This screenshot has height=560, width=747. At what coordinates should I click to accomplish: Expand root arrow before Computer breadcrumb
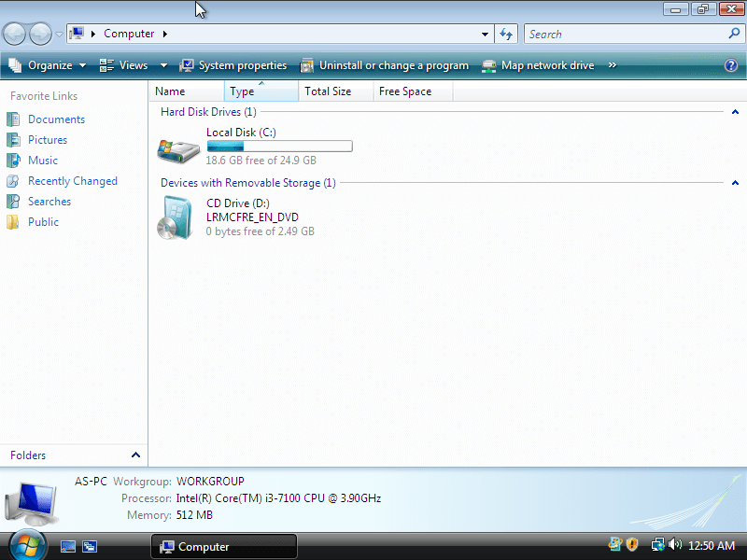point(93,34)
